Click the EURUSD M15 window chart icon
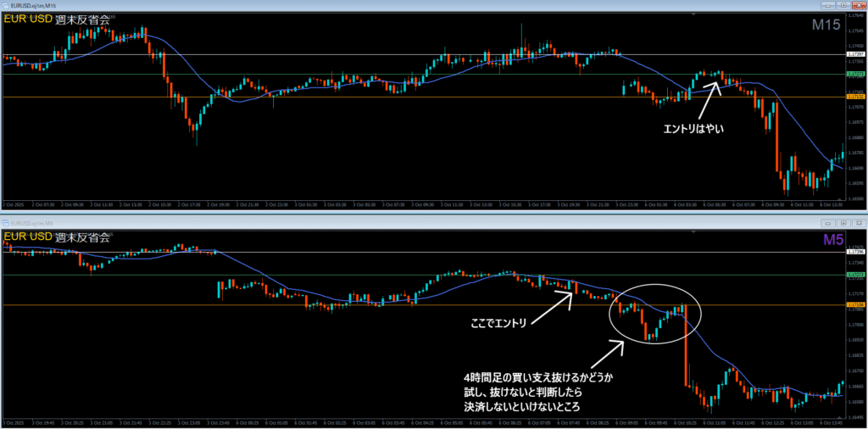The height and width of the screenshot is (429, 868). click(x=6, y=5)
